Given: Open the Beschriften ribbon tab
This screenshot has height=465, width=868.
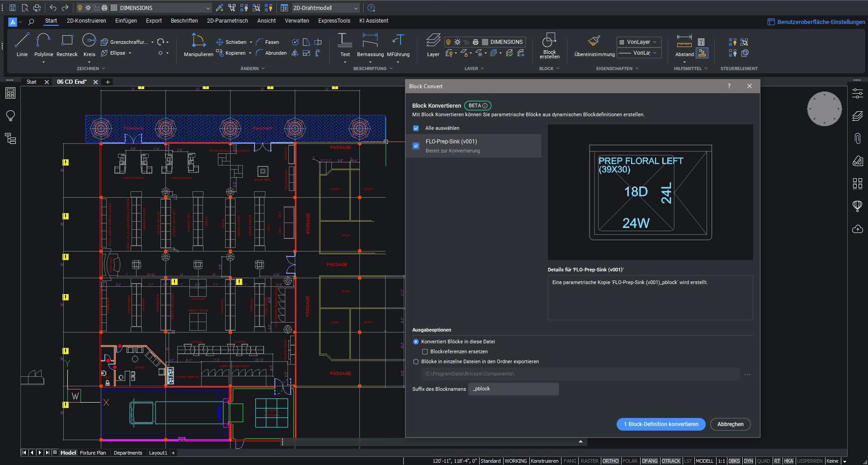Looking at the screenshot, I should pyautogui.click(x=184, y=21).
